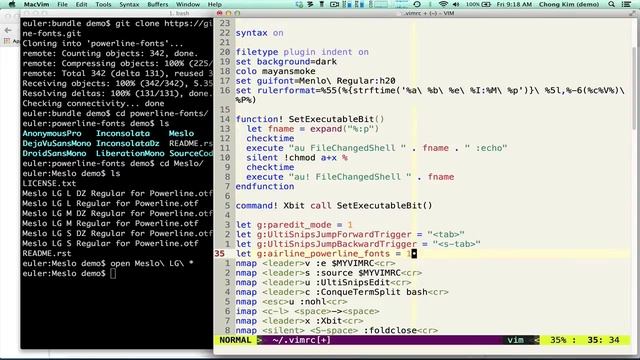This screenshot has width=640, height=360.
Task: Click 'colo mayansmoke' line
Action: pos(276,71)
